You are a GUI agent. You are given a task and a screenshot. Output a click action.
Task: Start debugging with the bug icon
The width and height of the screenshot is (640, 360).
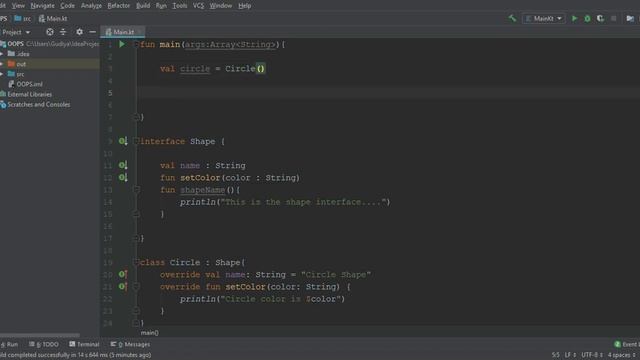click(x=587, y=18)
